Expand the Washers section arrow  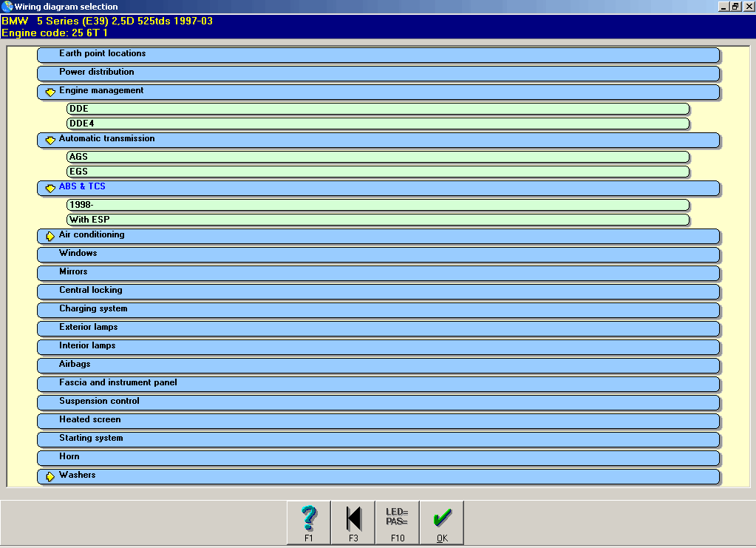(x=50, y=476)
